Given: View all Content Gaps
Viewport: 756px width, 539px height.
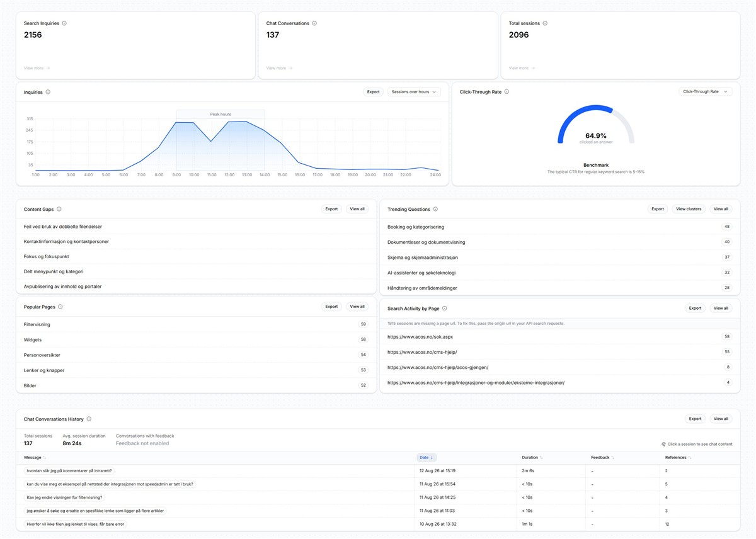Looking at the screenshot, I should click(357, 209).
